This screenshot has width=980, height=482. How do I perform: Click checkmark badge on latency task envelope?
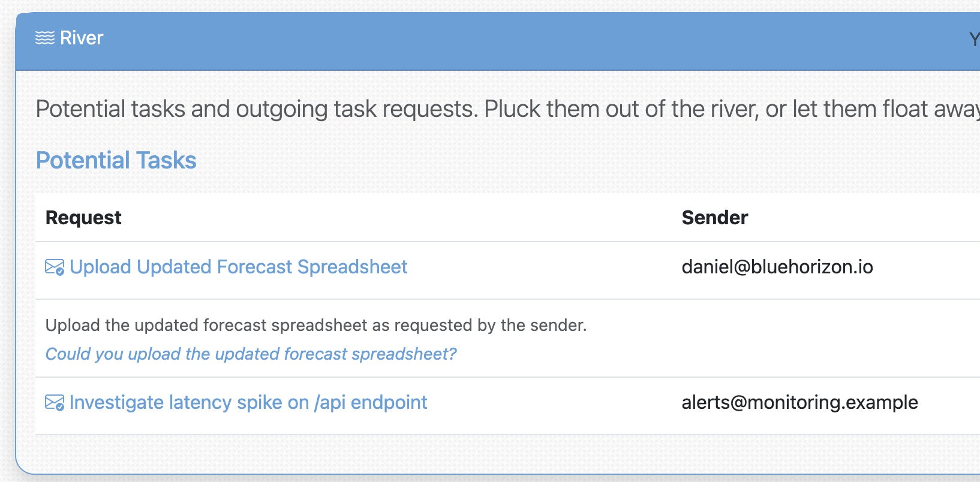[x=60, y=407]
